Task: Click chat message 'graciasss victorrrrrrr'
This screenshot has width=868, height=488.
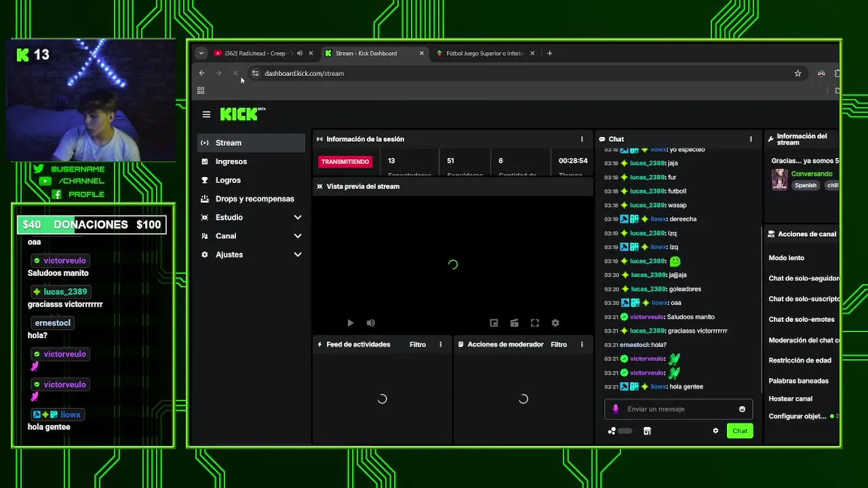Action: (698, 331)
